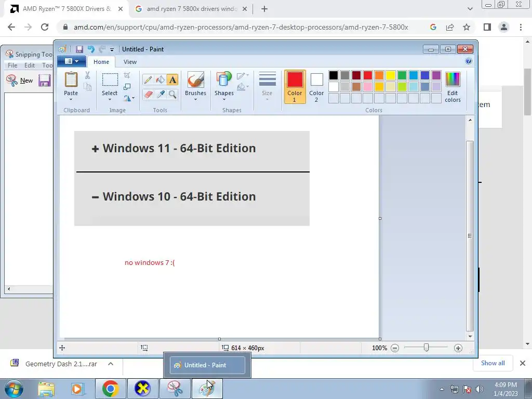The image size is (532, 399).
Task: Click the volume speaker tray icon
Action: coord(480,389)
